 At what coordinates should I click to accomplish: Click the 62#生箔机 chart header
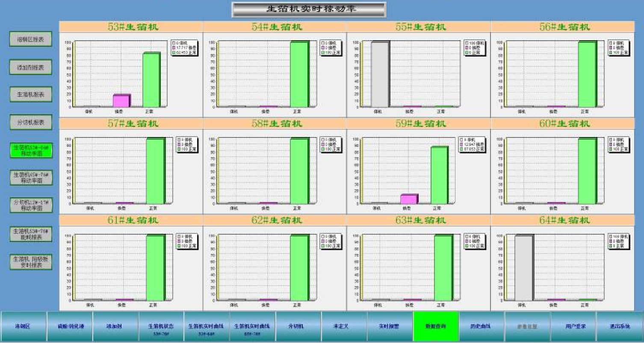click(x=275, y=220)
